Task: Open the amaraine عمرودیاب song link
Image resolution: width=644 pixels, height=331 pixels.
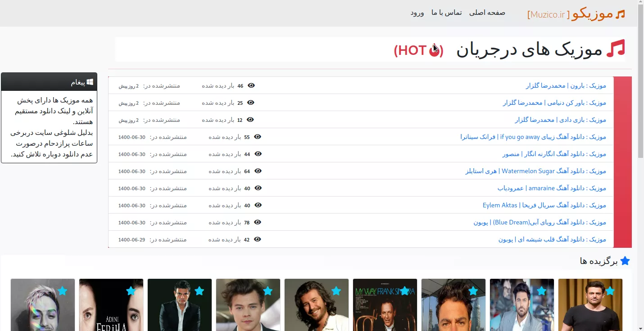Action: click(552, 188)
